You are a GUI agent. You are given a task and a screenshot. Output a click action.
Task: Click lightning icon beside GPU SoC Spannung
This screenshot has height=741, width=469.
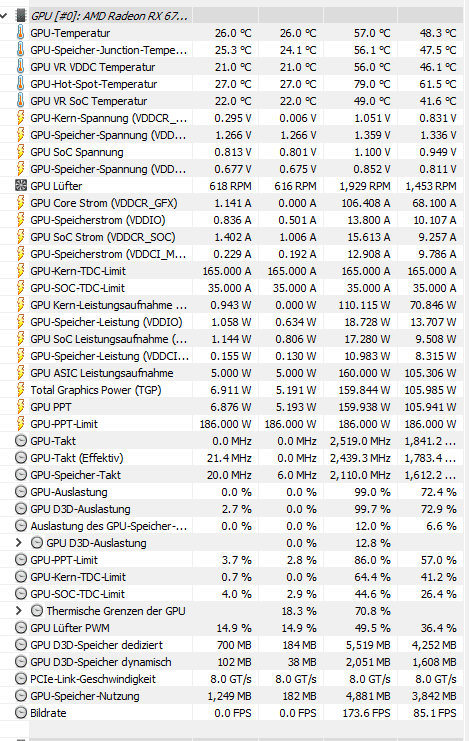click(20, 152)
